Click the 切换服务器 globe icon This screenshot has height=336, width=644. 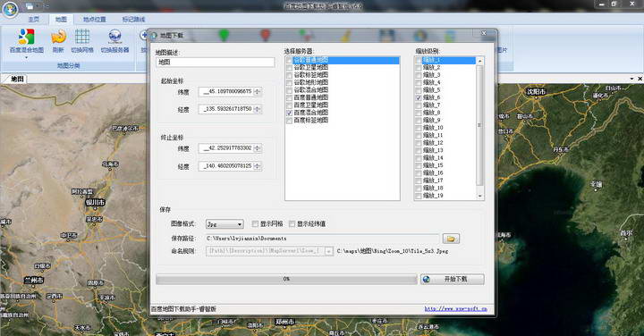pyautogui.click(x=115, y=37)
